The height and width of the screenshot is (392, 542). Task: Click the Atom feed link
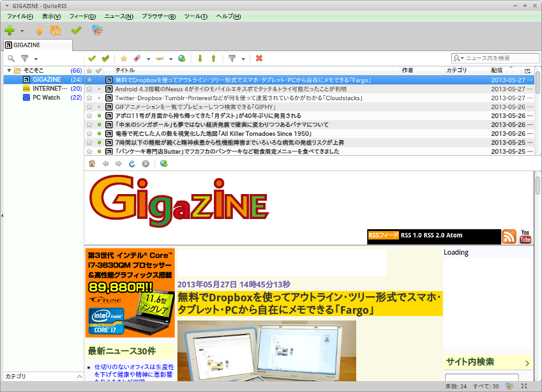[454, 235]
